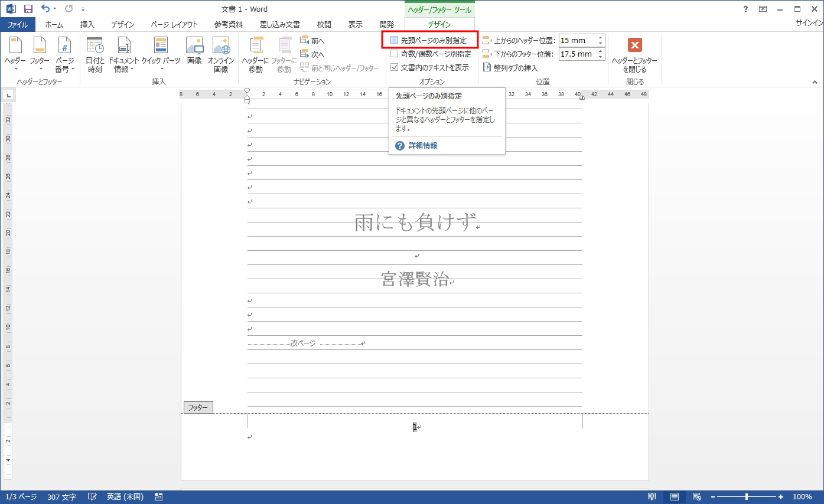
Task: Click the tab selector at ruler corner
Action: [9, 96]
